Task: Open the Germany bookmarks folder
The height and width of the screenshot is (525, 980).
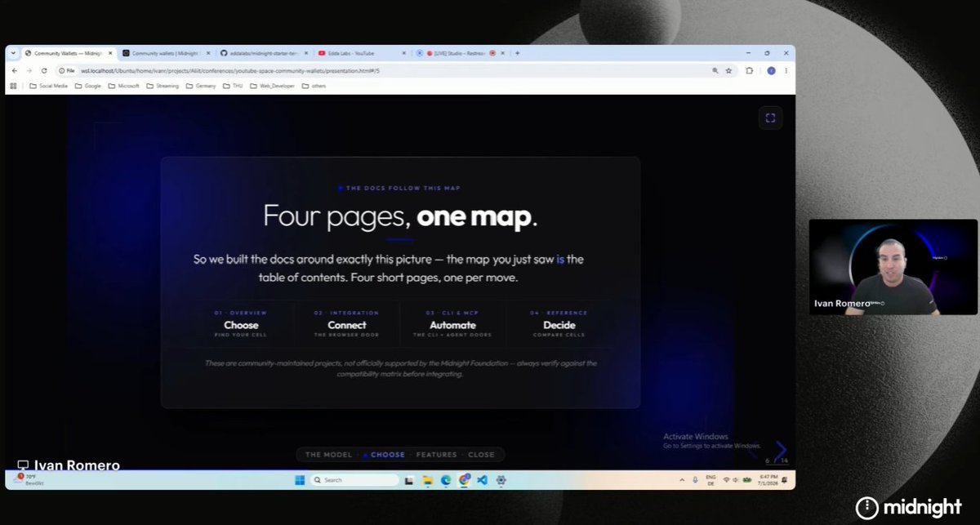Action: coord(201,86)
